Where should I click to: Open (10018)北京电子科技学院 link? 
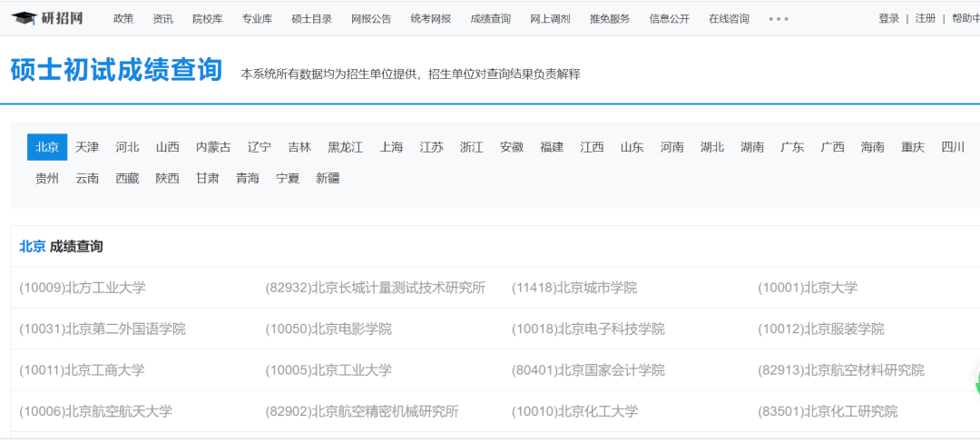588,329
